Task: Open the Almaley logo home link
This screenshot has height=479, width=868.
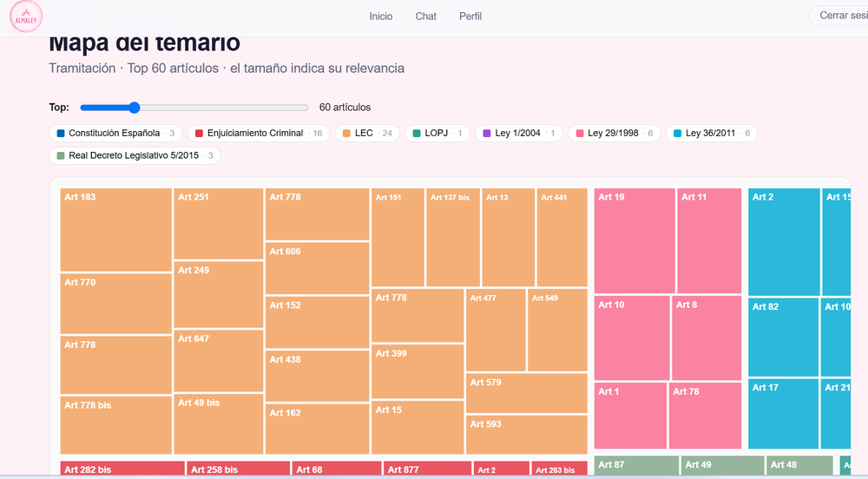Action: [26, 16]
